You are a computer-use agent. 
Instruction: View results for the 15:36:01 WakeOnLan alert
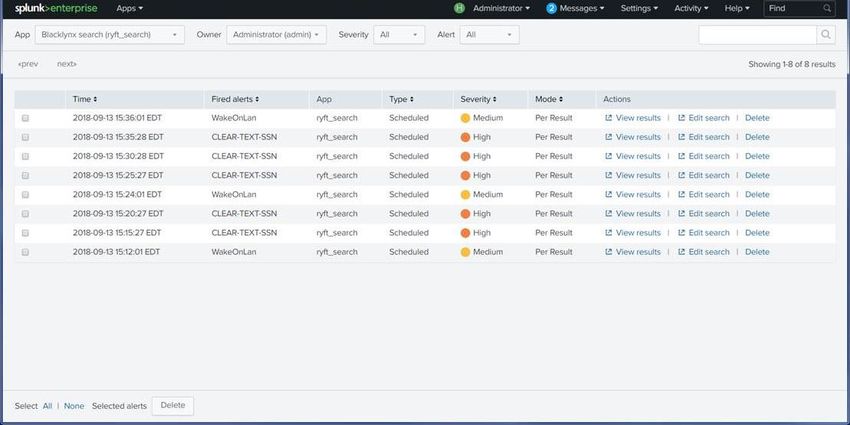point(633,118)
